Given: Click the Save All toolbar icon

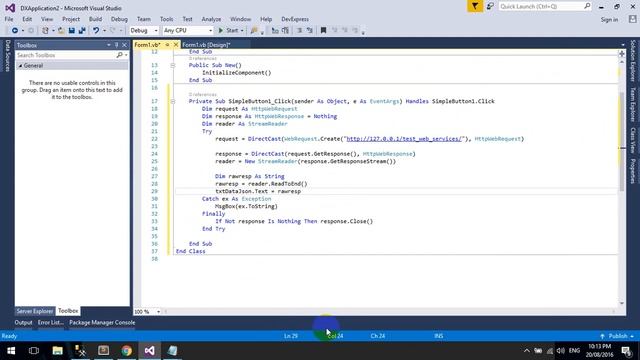Looking at the screenshot, I should click(x=82, y=31).
